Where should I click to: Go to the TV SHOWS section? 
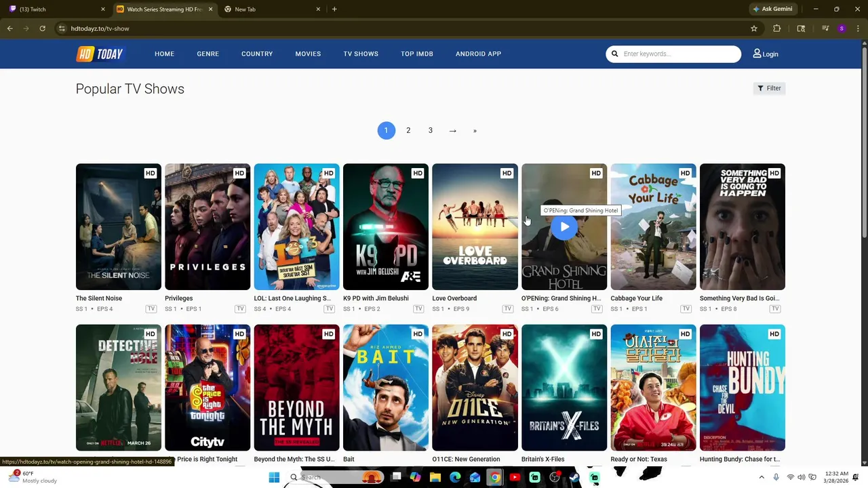pyautogui.click(x=361, y=54)
